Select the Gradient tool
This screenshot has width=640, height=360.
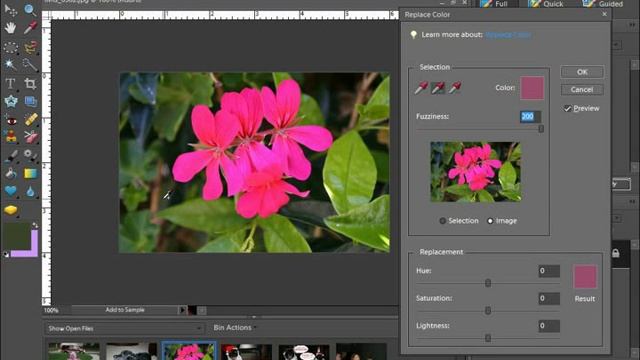[30, 173]
